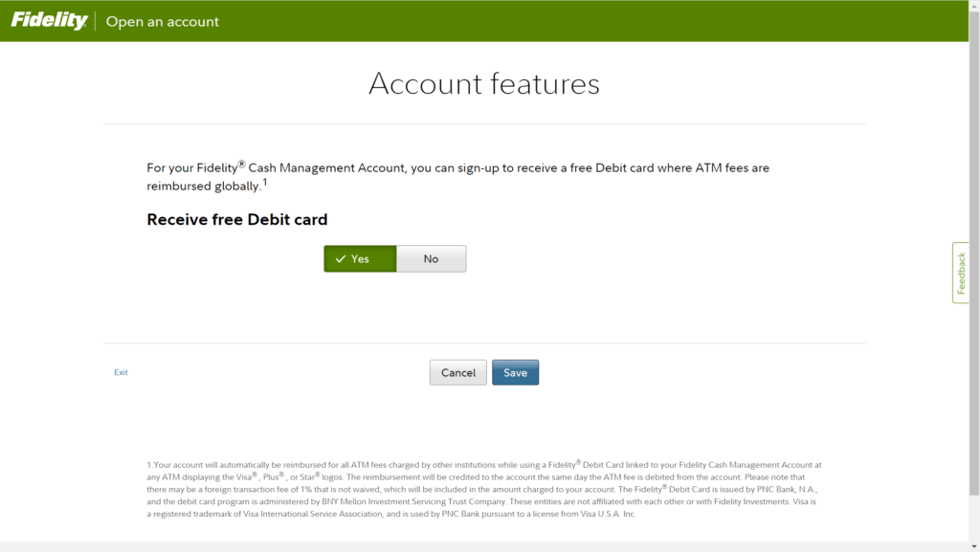Screen dimensions: 980x552
Task: Click the 'Receive free Debit card' label
Action: pyautogui.click(x=237, y=220)
